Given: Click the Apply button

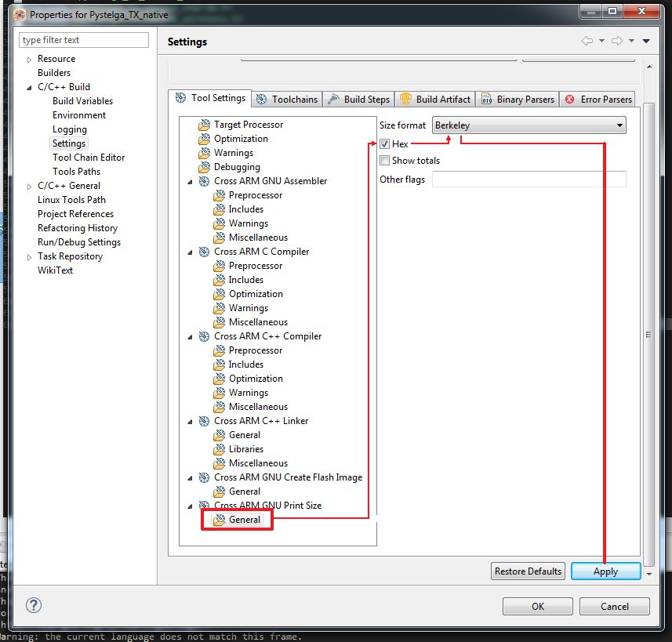Looking at the screenshot, I should (x=605, y=571).
